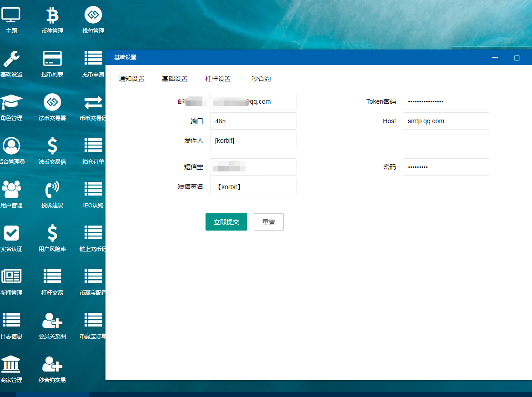
Task: Minimize the 基础设置 window
Action: [x=495, y=57]
